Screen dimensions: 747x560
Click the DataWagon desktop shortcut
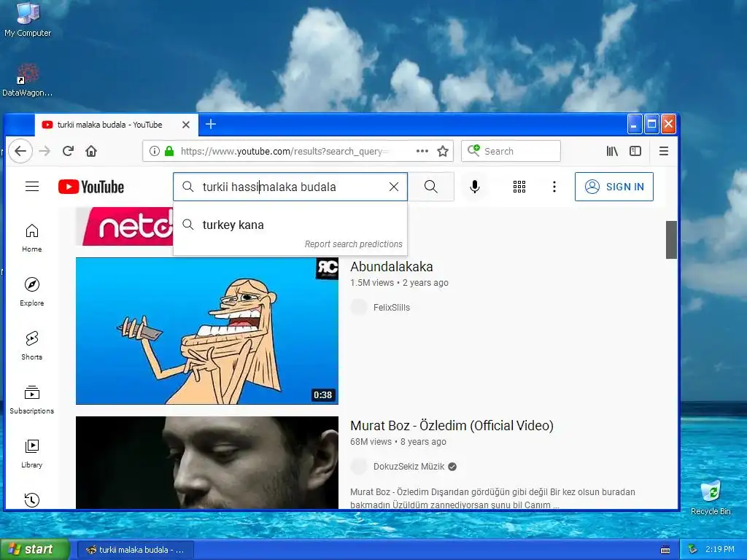[x=27, y=80]
